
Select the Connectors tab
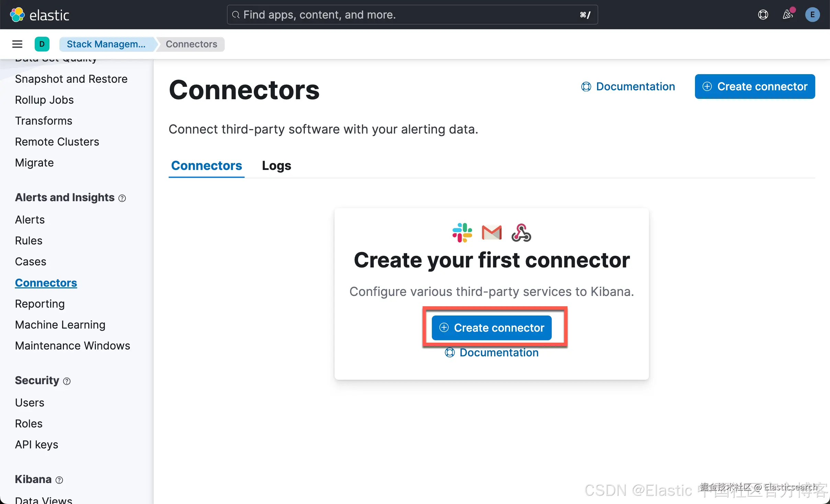[206, 165]
